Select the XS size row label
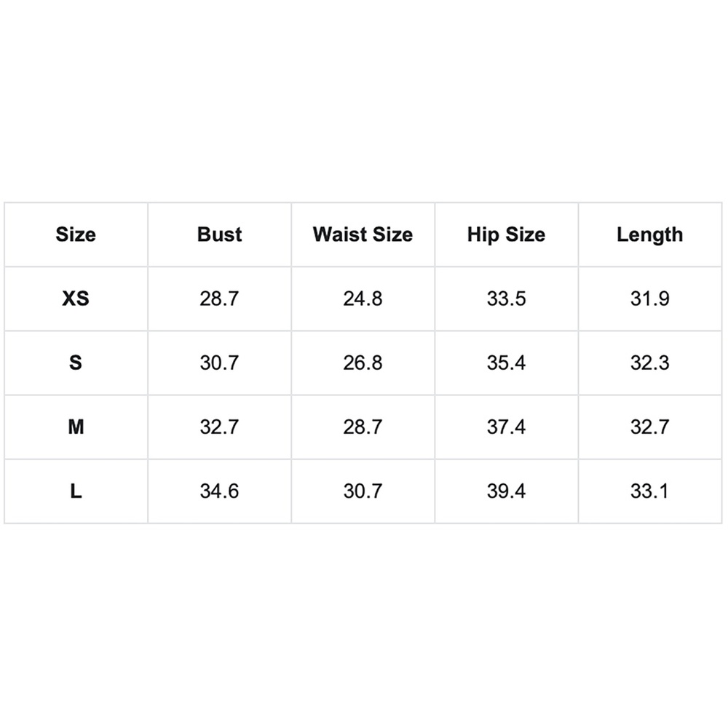 click(76, 298)
